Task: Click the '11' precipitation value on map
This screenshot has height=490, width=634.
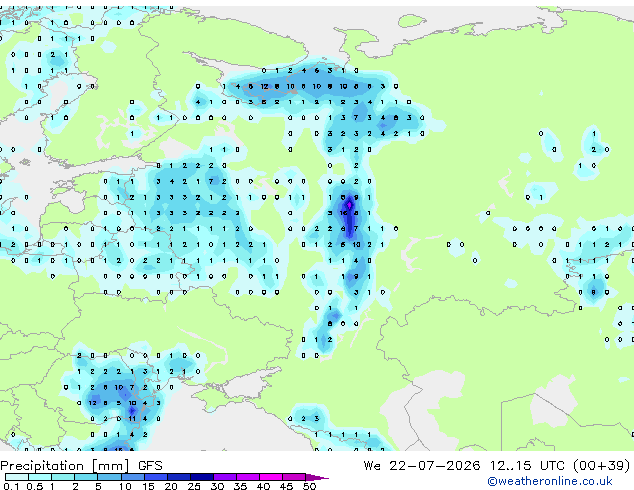Action: point(132,419)
